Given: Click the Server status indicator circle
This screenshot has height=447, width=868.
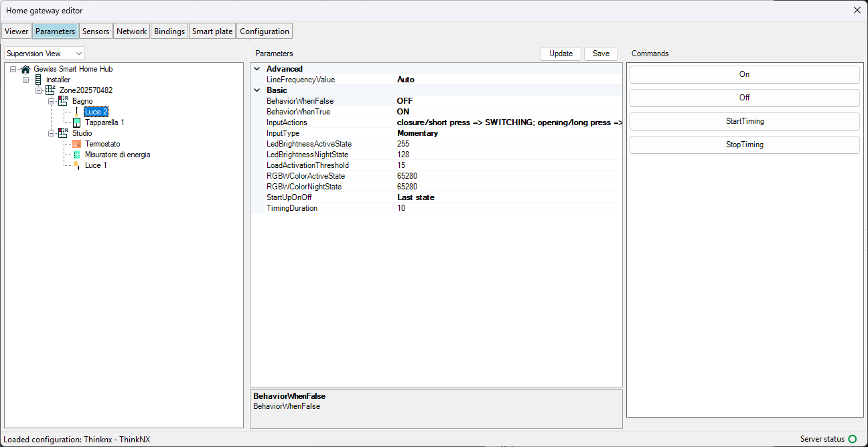Looking at the screenshot, I should pyautogui.click(x=853, y=439).
